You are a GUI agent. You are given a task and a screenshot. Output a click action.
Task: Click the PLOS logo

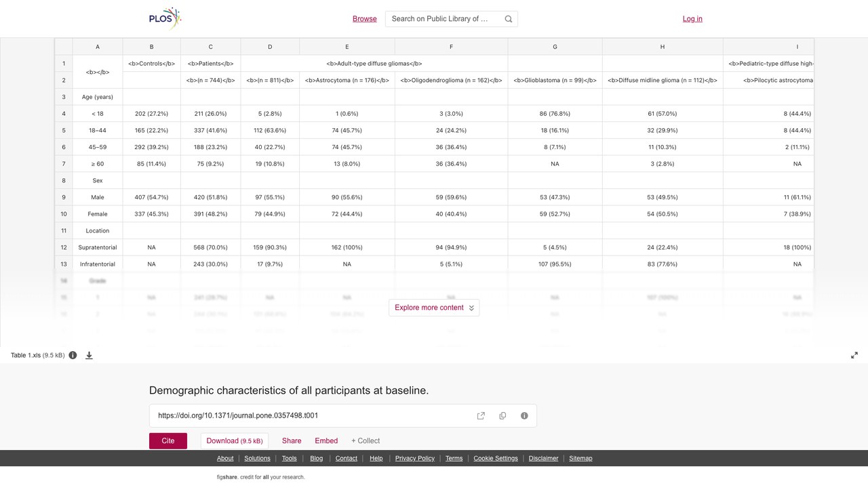(x=165, y=18)
